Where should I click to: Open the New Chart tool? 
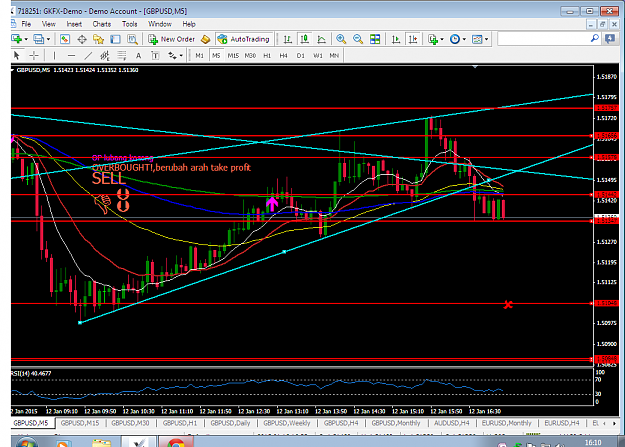tap(16, 39)
